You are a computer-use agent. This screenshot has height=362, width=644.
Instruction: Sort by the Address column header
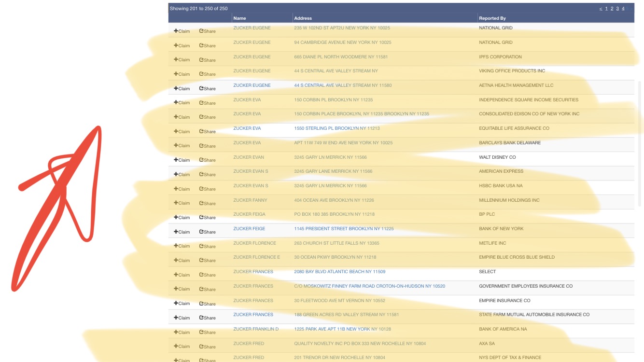(303, 18)
